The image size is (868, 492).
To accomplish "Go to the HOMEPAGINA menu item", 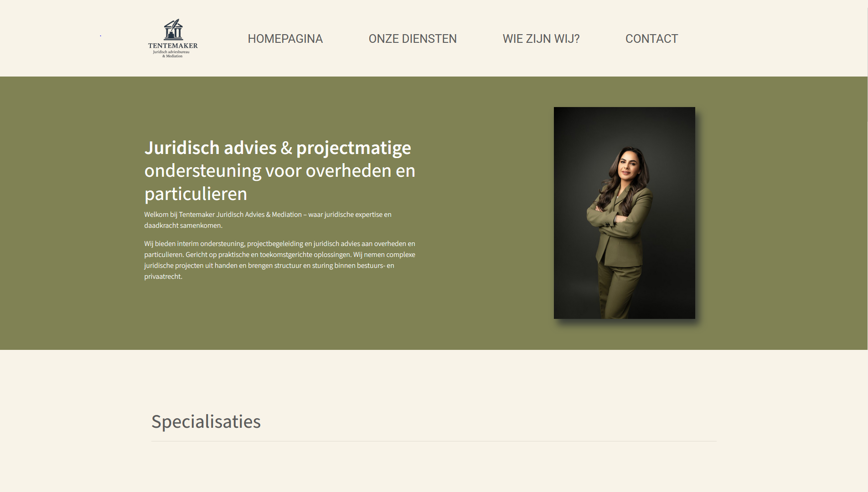I will (x=285, y=39).
